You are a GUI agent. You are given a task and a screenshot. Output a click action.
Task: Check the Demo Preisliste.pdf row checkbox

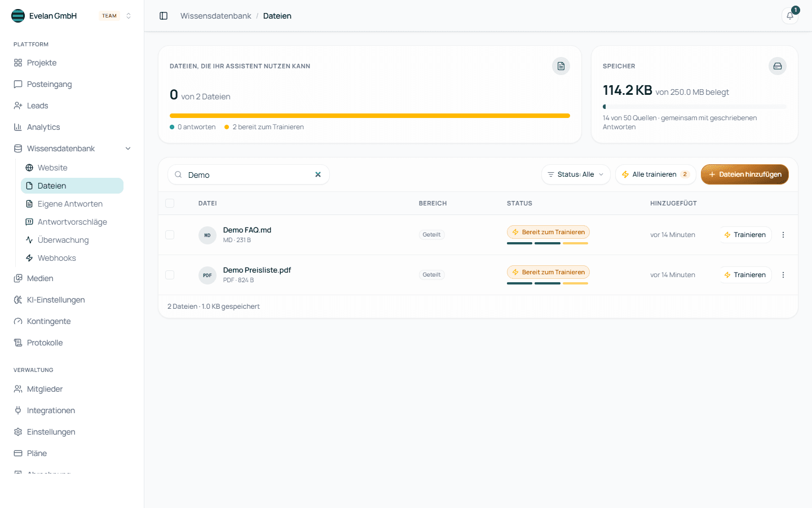coord(170,275)
